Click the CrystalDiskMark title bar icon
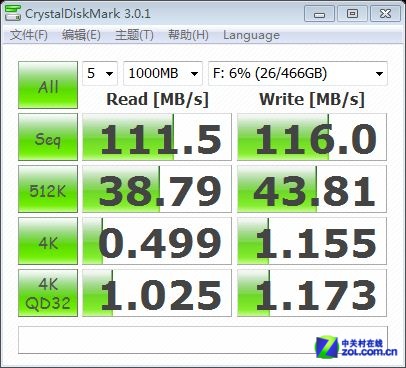Screen dimensions: 406x368 coord(13,13)
